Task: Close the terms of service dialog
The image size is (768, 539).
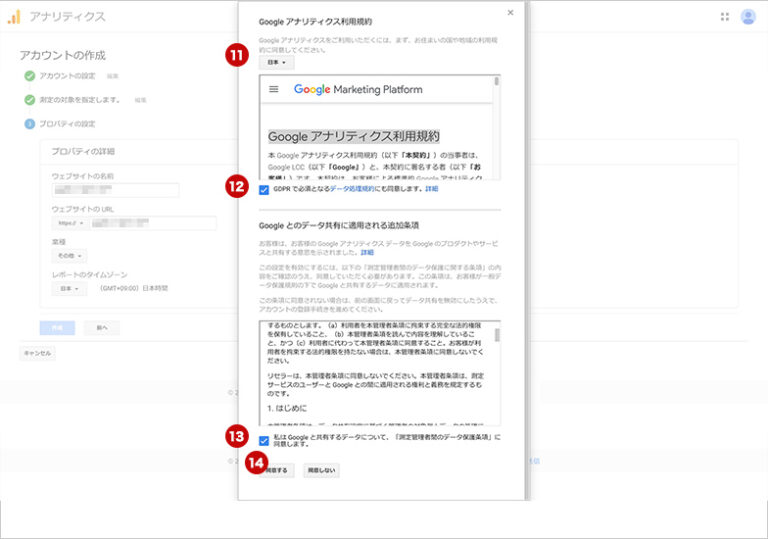Action: [x=510, y=13]
